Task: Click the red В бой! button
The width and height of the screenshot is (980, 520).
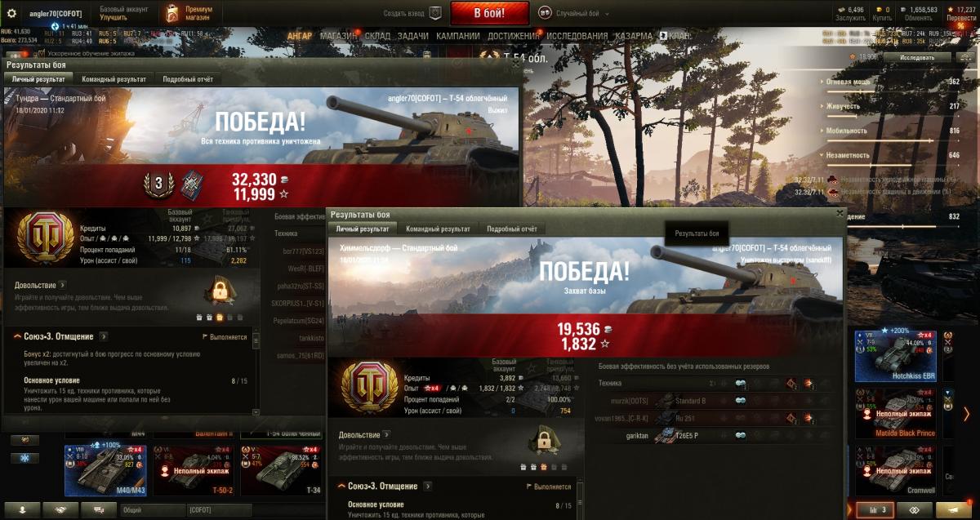Action: 490,13
